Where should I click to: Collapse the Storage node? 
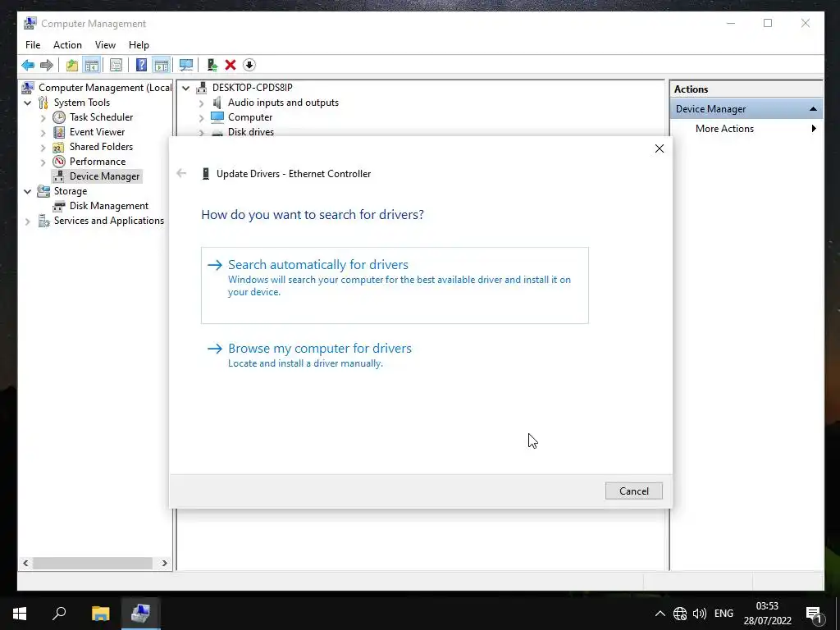(x=27, y=191)
